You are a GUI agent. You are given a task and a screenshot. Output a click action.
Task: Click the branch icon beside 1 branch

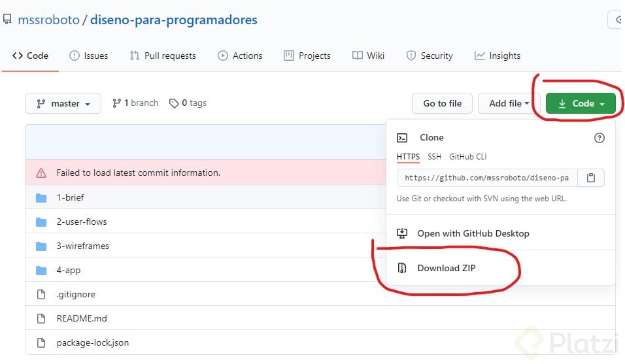[x=116, y=103]
